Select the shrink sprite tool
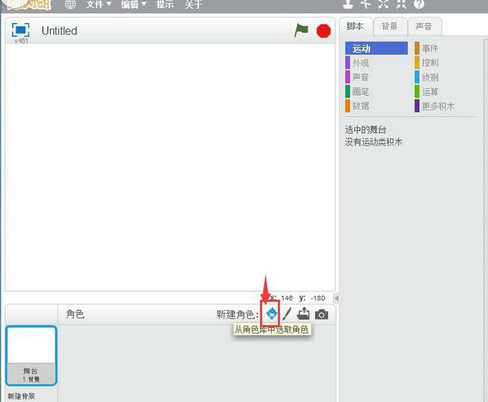The width and height of the screenshot is (488, 402). click(x=401, y=4)
